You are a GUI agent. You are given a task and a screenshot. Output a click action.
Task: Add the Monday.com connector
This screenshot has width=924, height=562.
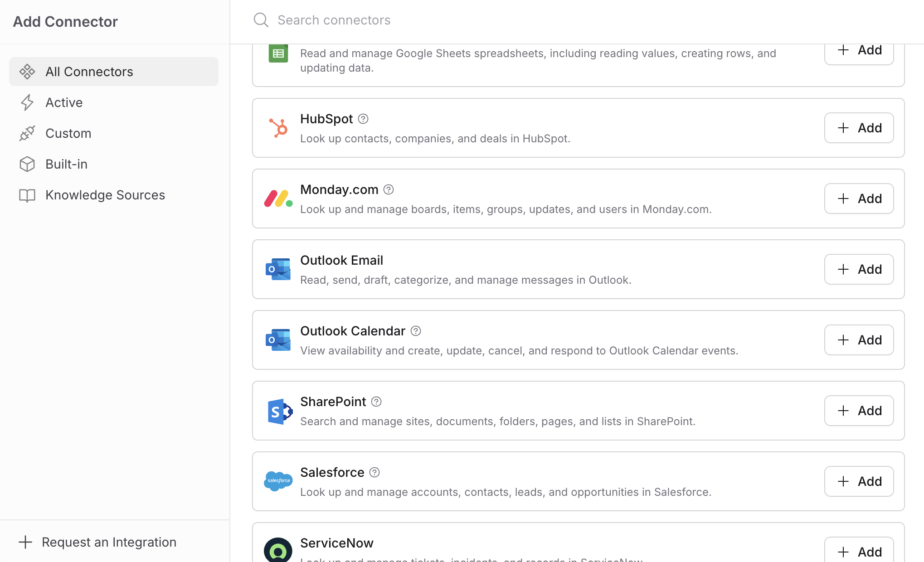(859, 199)
